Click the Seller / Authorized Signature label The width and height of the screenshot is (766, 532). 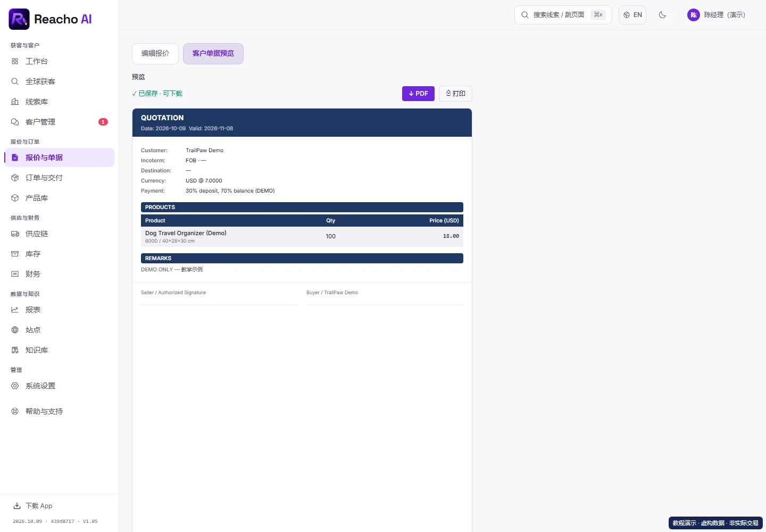(173, 293)
